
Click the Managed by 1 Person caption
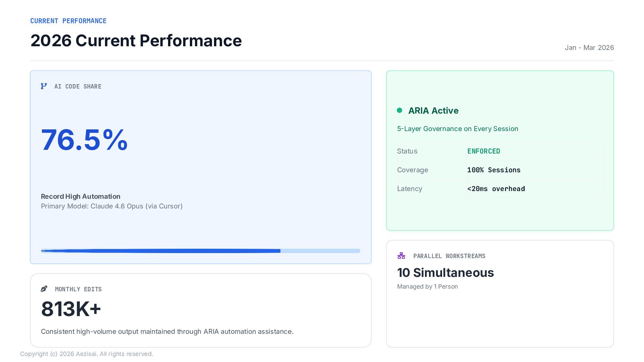(x=427, y=287)
